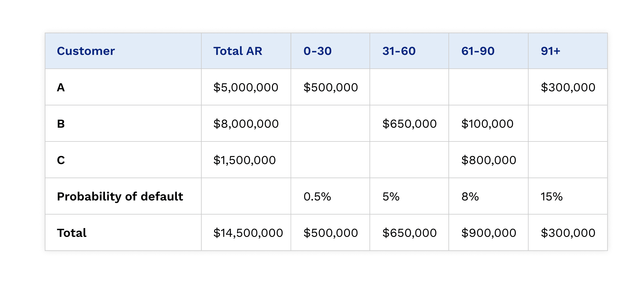
Task: Select the customer B row label
Action: point(61,124)
